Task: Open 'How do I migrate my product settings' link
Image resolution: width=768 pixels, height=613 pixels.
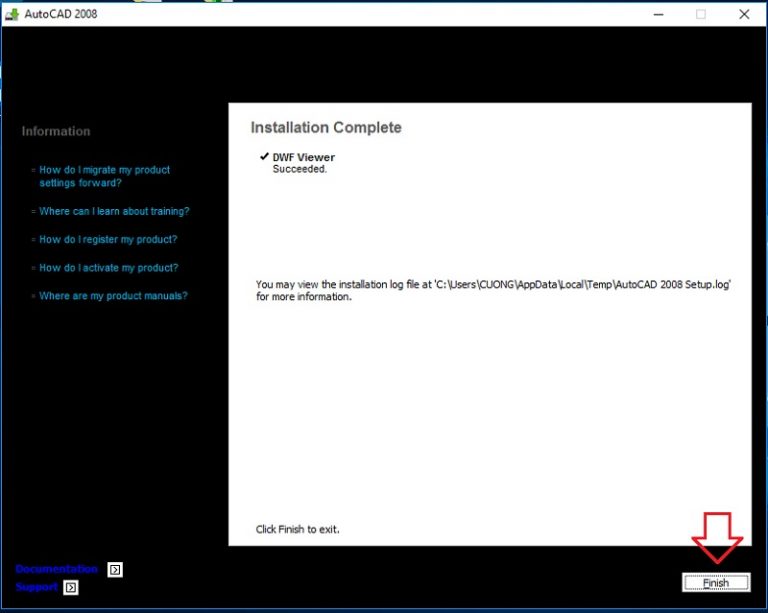Action: pyautogui.click(x=104, y=176)
